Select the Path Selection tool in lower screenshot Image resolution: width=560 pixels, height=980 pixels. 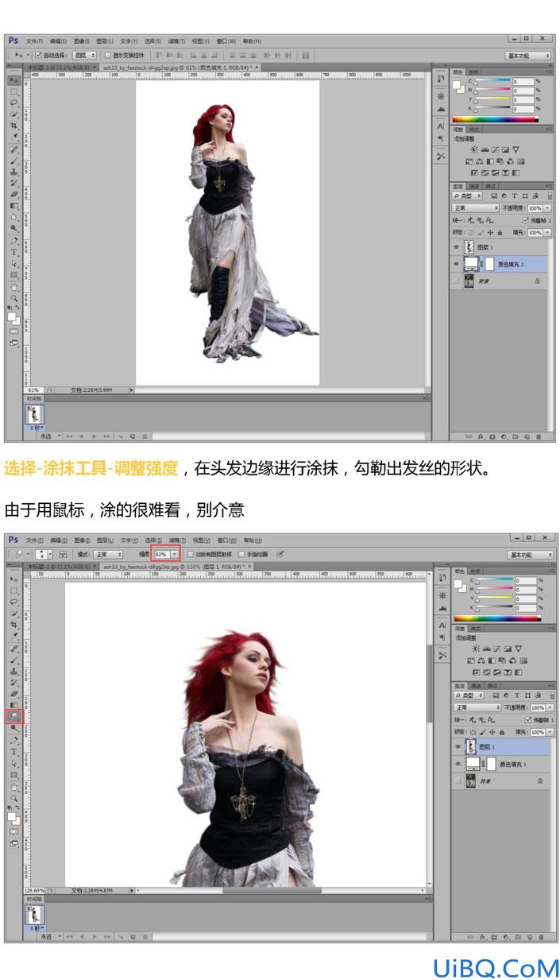pyautogui.click(x=14, y=763)
